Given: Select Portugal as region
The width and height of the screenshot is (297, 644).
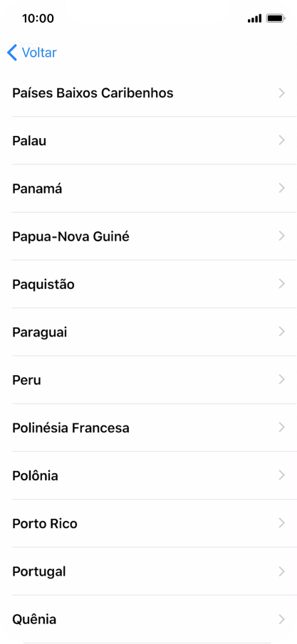Looking at the screenshot, I should [x=148, y=571].
